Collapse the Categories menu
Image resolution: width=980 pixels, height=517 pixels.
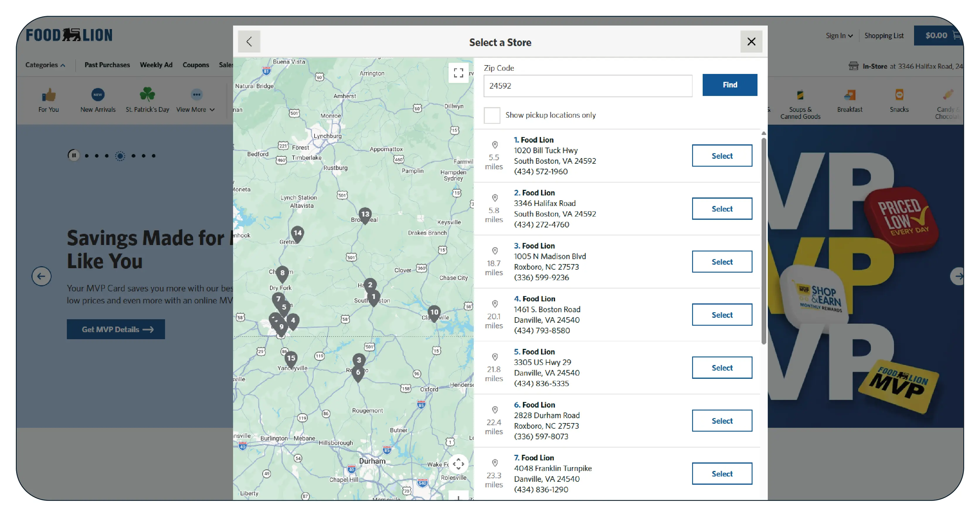pyautogui.click(x=45, y=65)
